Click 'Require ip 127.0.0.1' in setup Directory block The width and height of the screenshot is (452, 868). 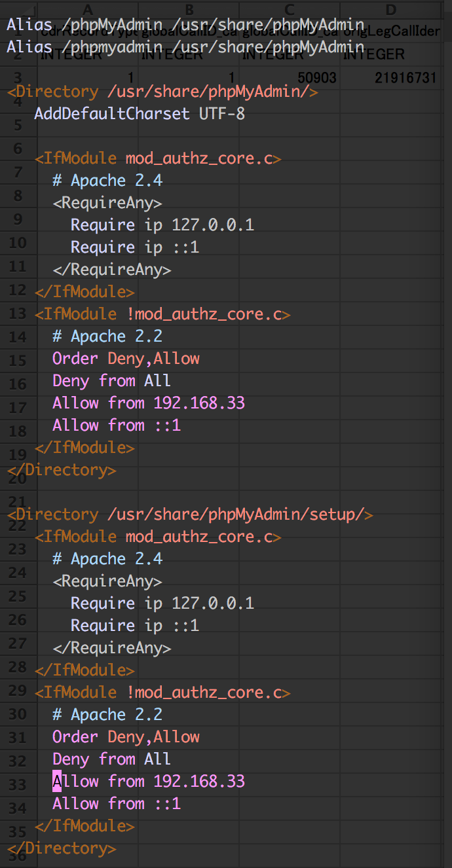pos(162,604)
